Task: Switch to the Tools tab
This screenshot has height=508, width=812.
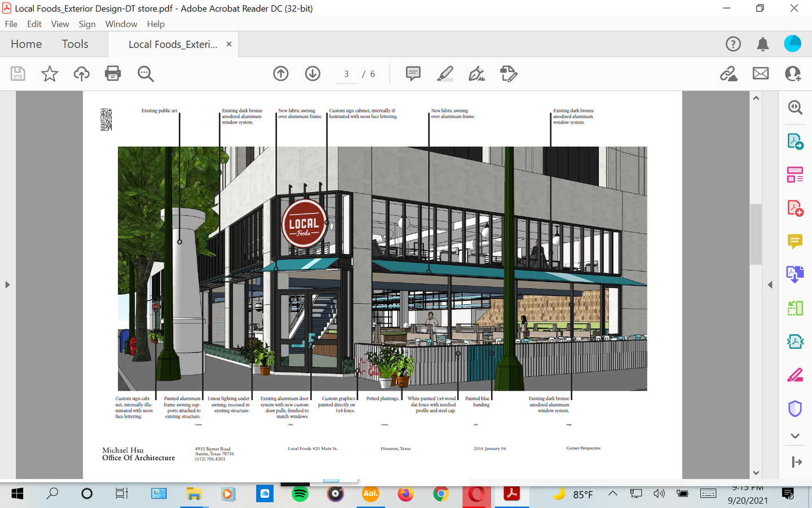Action: [x=75, y=44]
